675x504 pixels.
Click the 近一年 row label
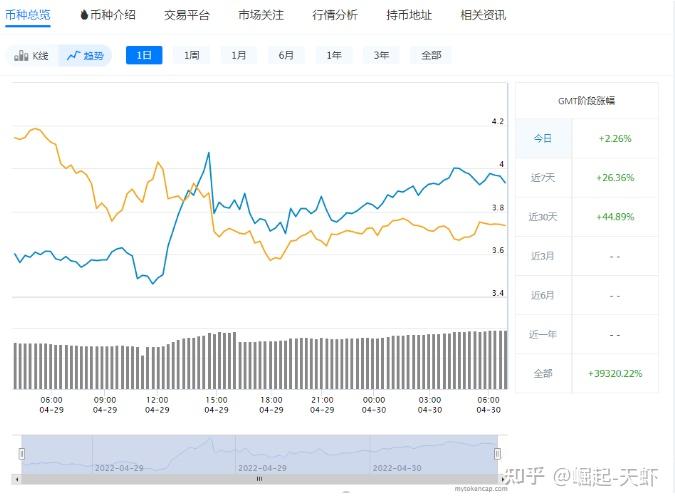pos(542,334)
